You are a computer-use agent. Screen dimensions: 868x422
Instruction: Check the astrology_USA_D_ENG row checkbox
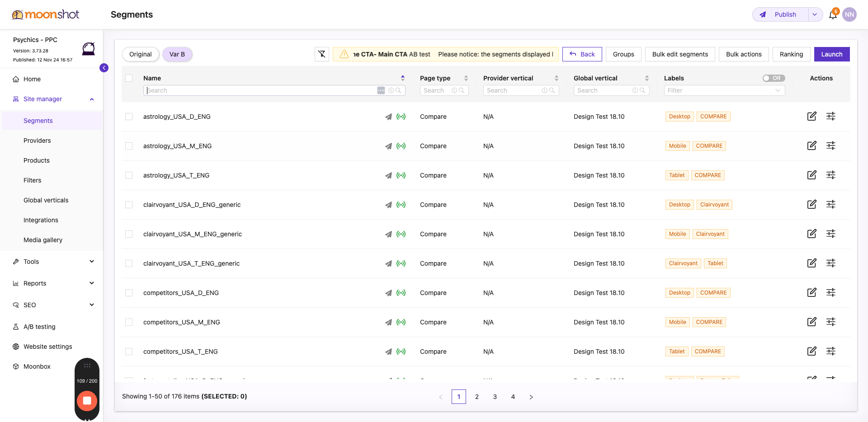(129, 117)
